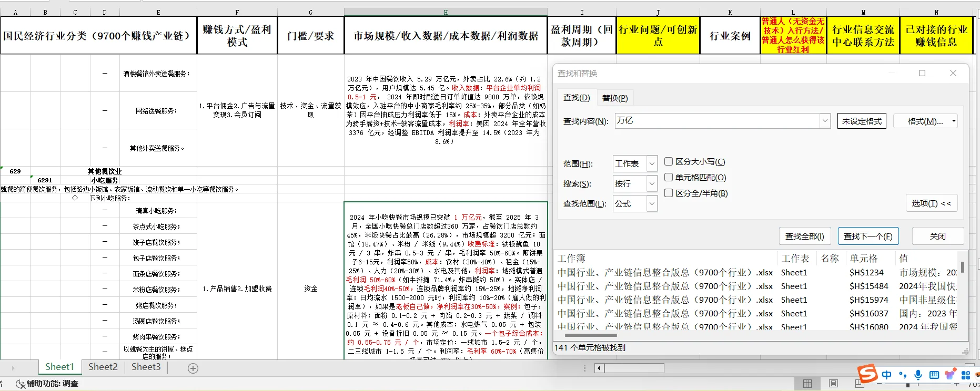
Task: Open Sogou skin shirt icon
Action: coord(950,375)
